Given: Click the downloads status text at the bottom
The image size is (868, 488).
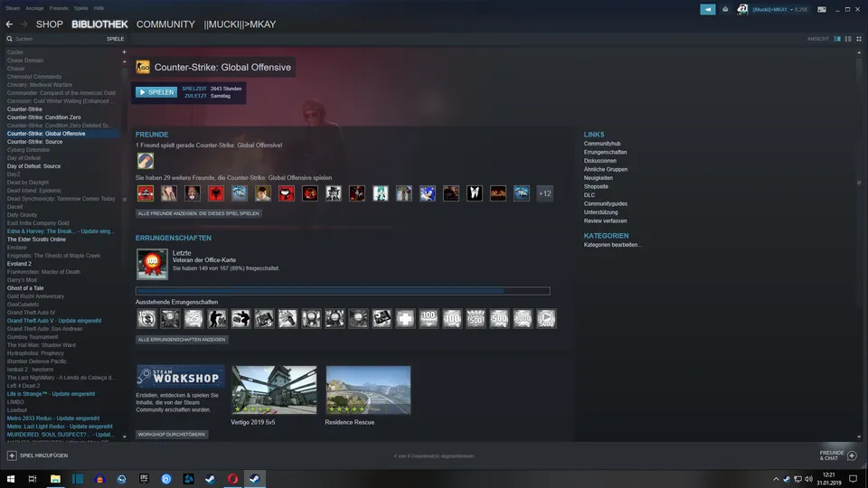Looking at the screenshot, I should click(433, 455).
